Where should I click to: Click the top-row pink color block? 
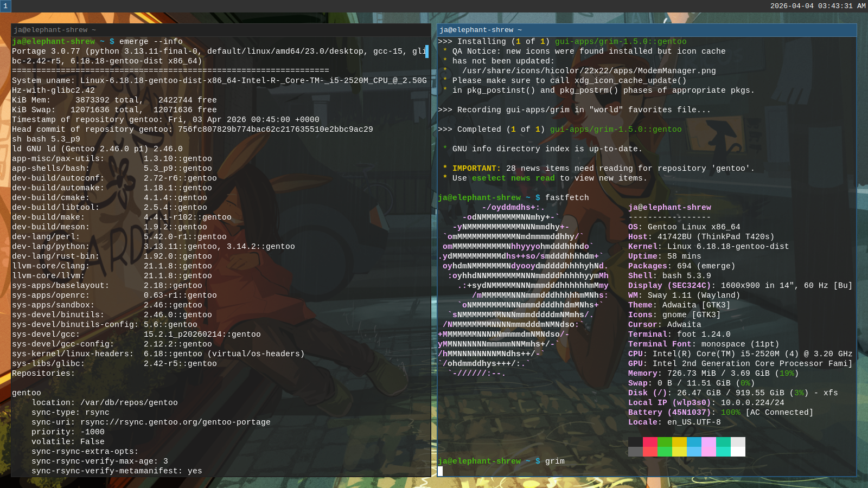pos(709,442)
